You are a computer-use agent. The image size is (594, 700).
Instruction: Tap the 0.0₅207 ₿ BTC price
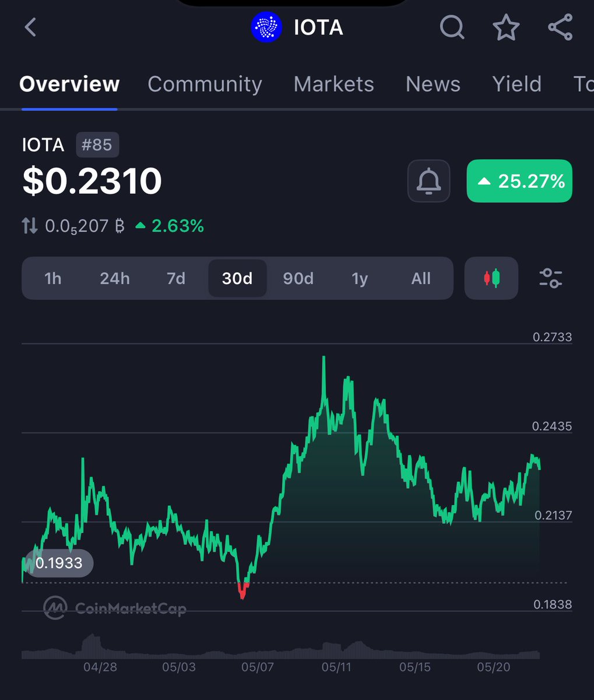coord(85,226)
